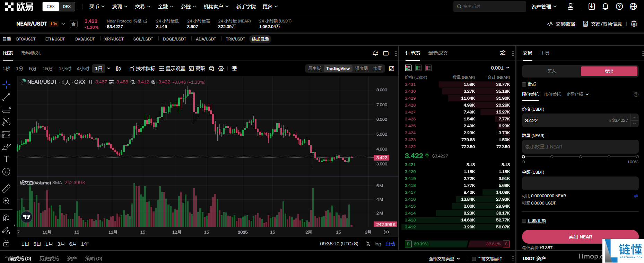Image resolution: width=644 pixels, height=263 pixels.
Task: Open the 工具 tab in the trade panel
Action: [x=545, y=53]
